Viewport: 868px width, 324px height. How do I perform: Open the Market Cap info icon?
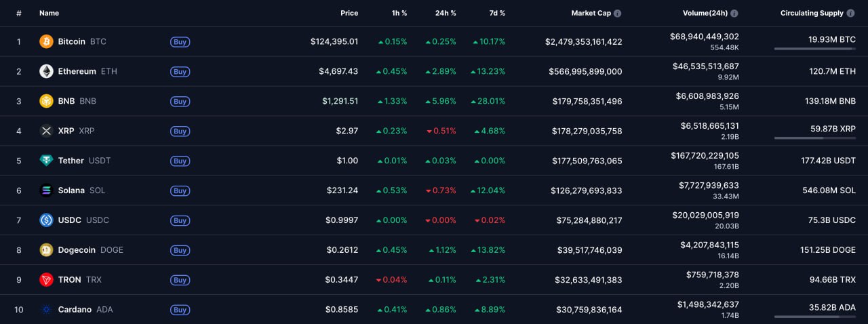click(618, 13)
